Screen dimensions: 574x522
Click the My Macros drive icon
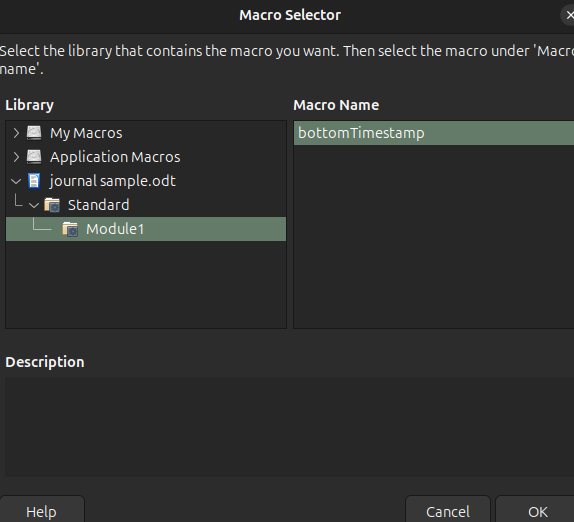pos(34,133)
